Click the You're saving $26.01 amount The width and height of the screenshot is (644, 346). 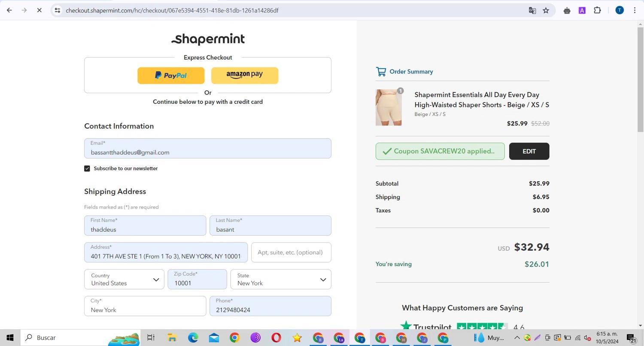[x=537, y=264]
